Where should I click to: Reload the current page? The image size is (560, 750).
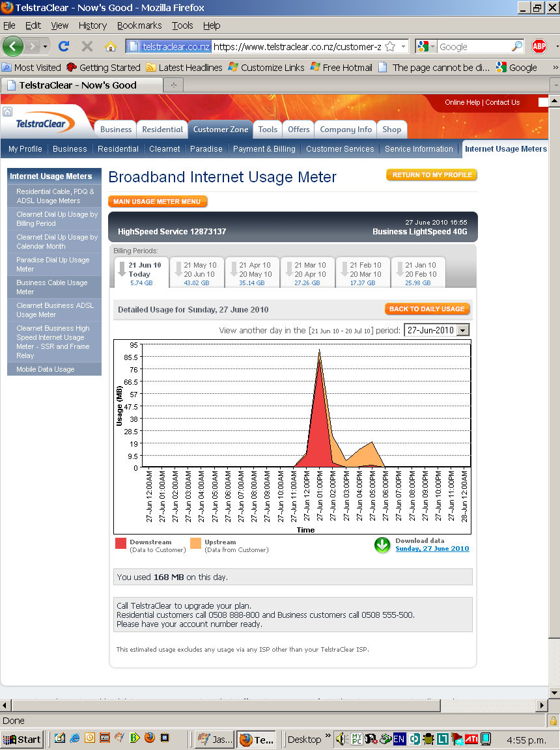click(x=64, y=46)
